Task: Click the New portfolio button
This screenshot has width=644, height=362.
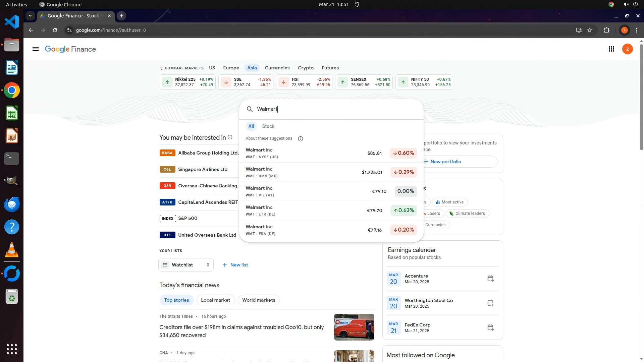Action: point(445,162)
